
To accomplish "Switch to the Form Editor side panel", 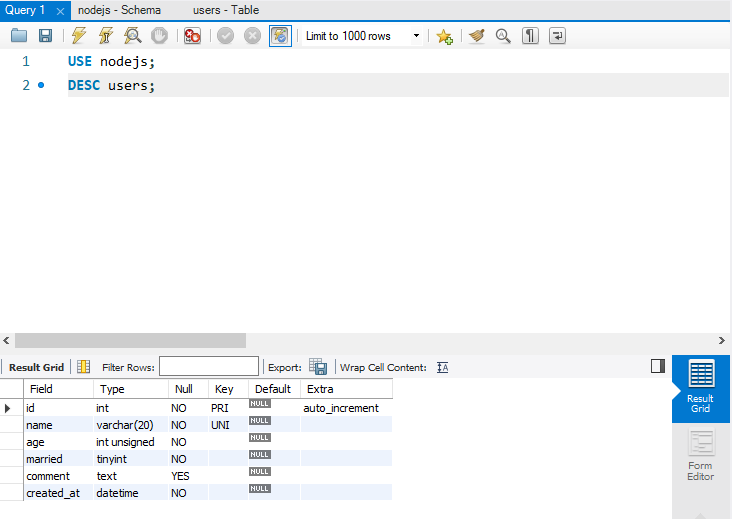I will tap(701, 456).
